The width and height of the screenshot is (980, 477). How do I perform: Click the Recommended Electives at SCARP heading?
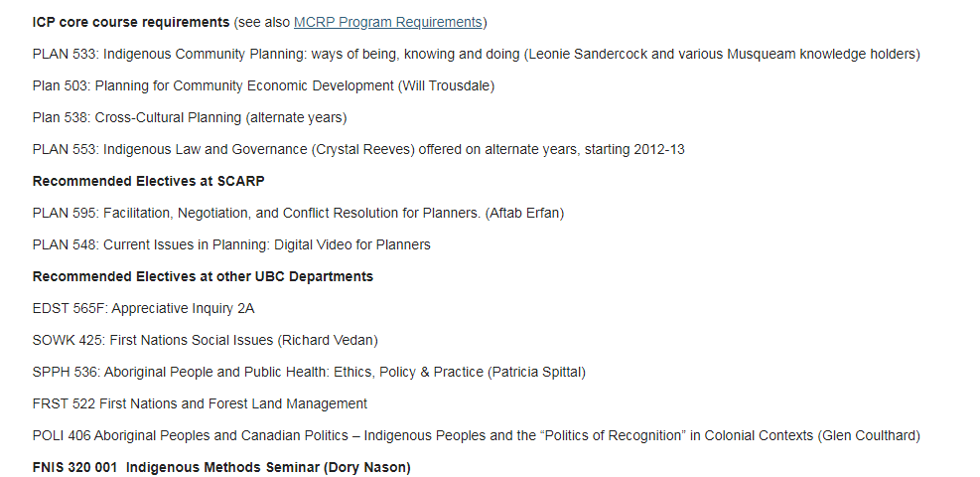[x=148, y=181]
